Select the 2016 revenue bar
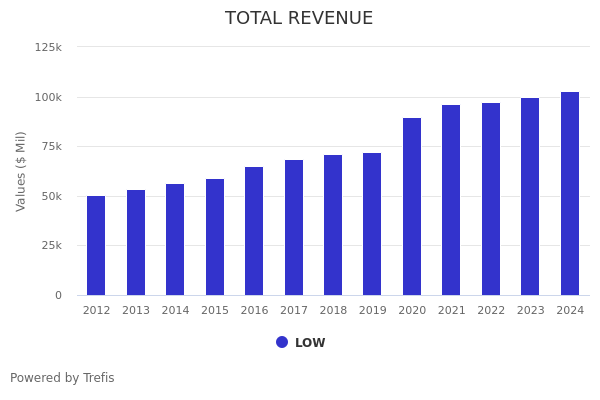Image resolution: width=600 pixels, height=400 pixels. tap(254, 231)
